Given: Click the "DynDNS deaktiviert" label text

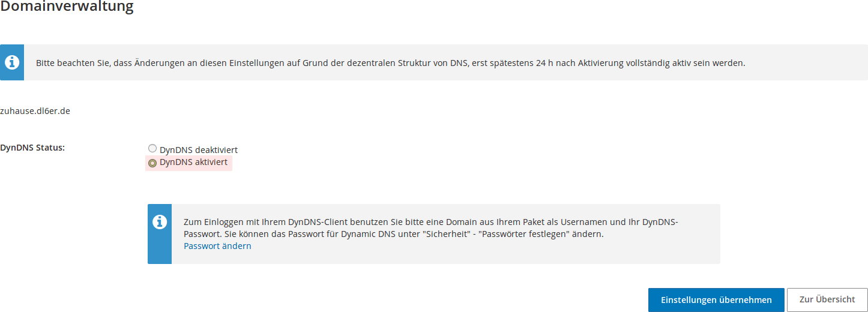Looking at the screenshot, I should tap(199, 149).
